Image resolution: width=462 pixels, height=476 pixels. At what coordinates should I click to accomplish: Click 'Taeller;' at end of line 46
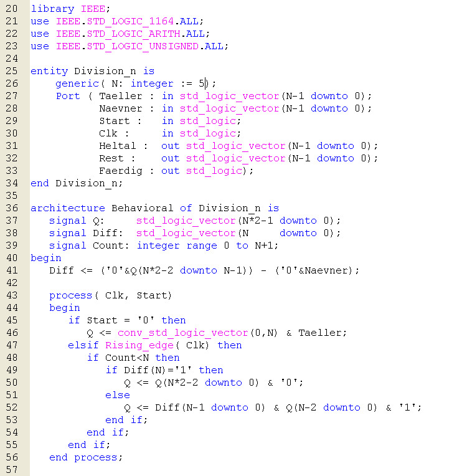(323, 333)
